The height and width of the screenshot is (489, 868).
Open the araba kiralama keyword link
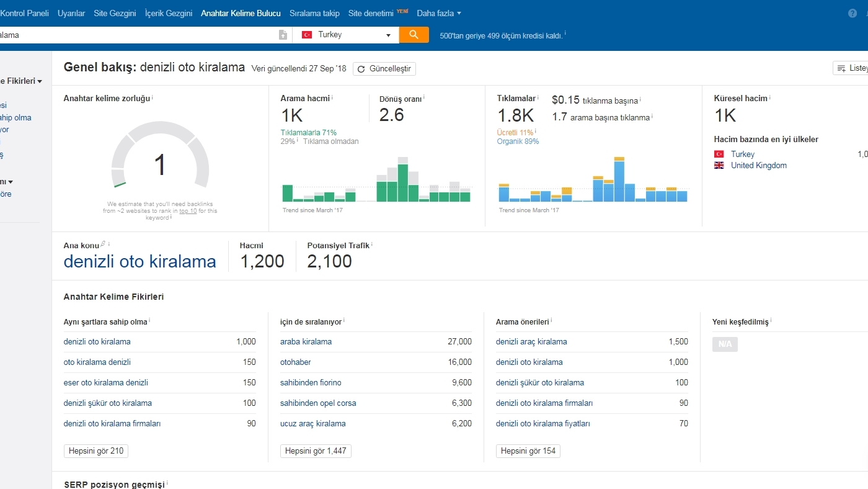[306, 342]
